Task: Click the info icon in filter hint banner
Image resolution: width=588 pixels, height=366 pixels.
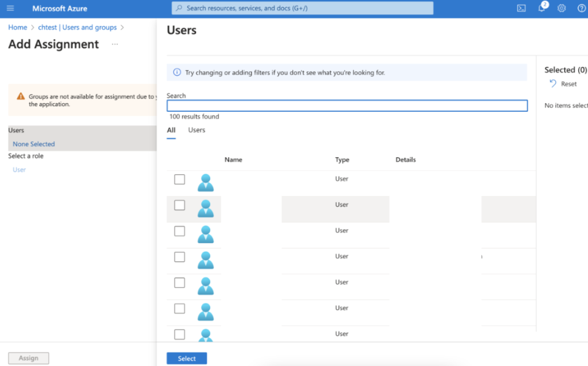Action: [x=176, y=72]
